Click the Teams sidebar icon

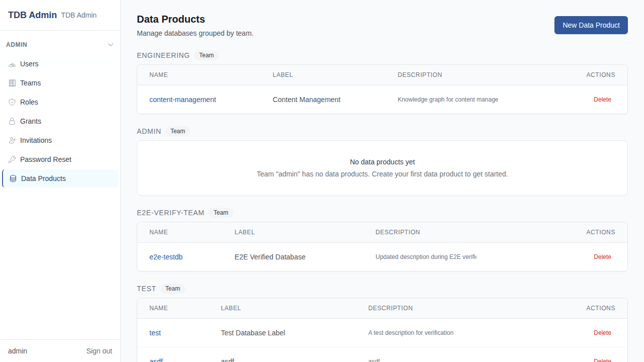(12, 83)
